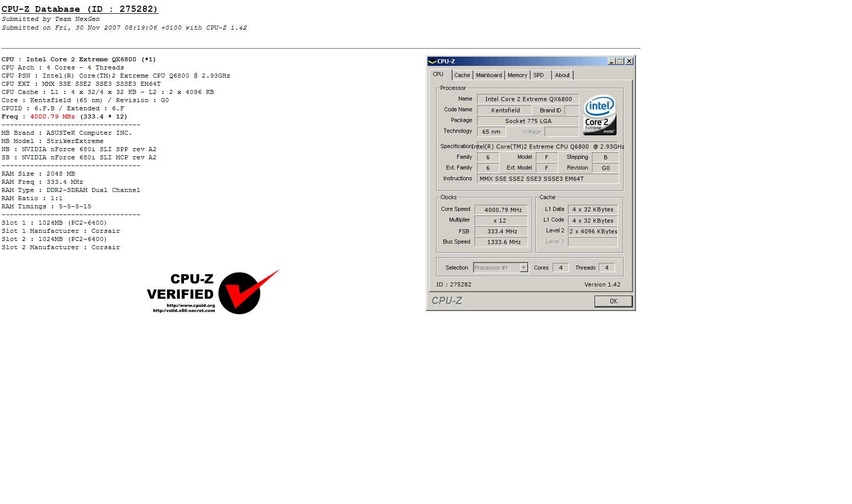This screenshot has width=852, height=504.
Task: Click 'Core : Kentsfield (65 nm)' line
Action: 85,100
